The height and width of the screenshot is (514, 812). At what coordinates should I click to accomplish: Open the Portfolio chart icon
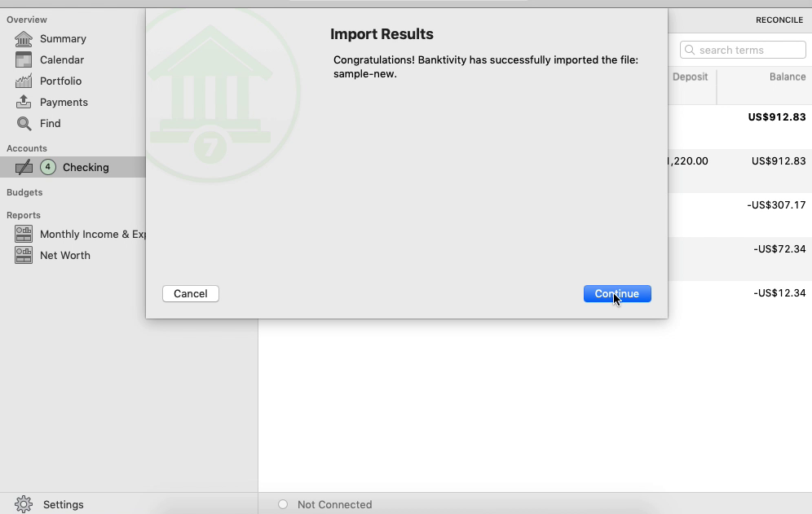click(24, 81)
